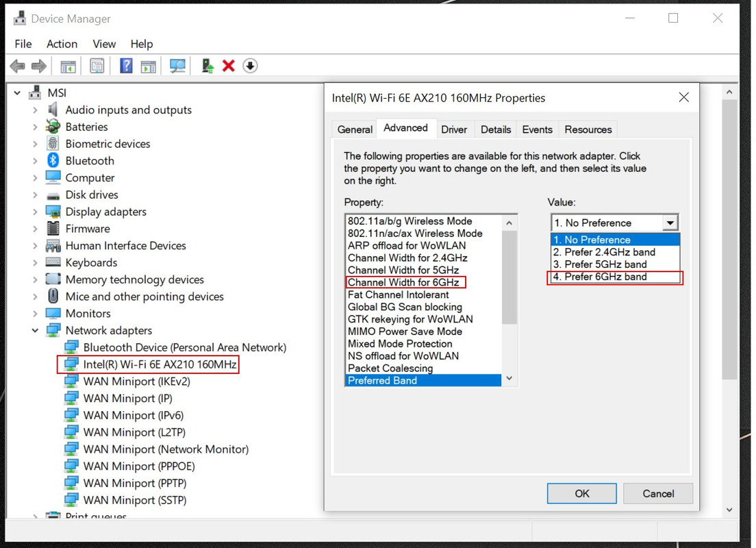
Task: Click the Disable device down-arrow icon
Action: click(x=250, y=66)
